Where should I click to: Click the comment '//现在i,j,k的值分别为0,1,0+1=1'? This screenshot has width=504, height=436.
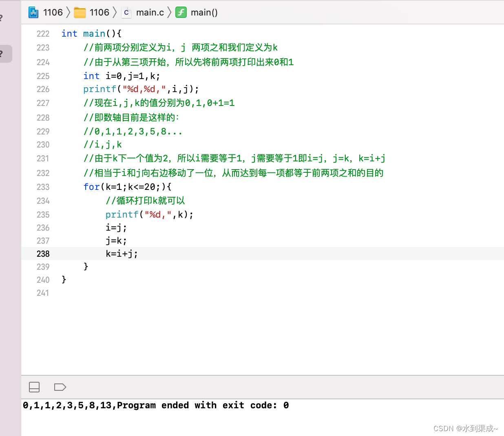tap(159, 103)
